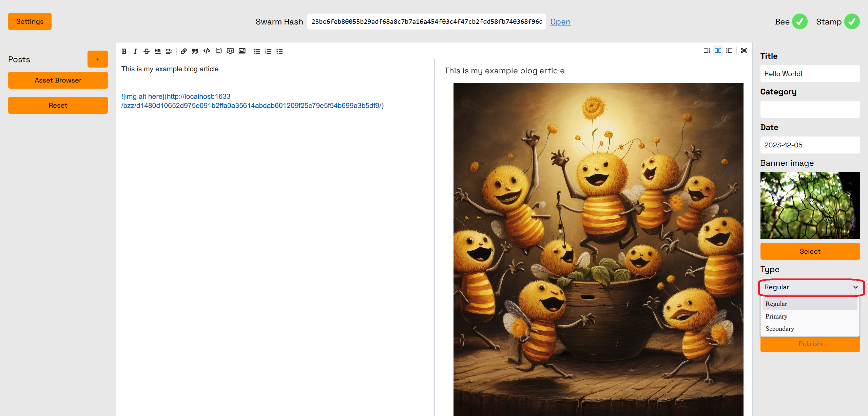Switch to preview-only view layout
This screenshot has height=416, width=868.
pyautogui.click(x=729, y=51)
